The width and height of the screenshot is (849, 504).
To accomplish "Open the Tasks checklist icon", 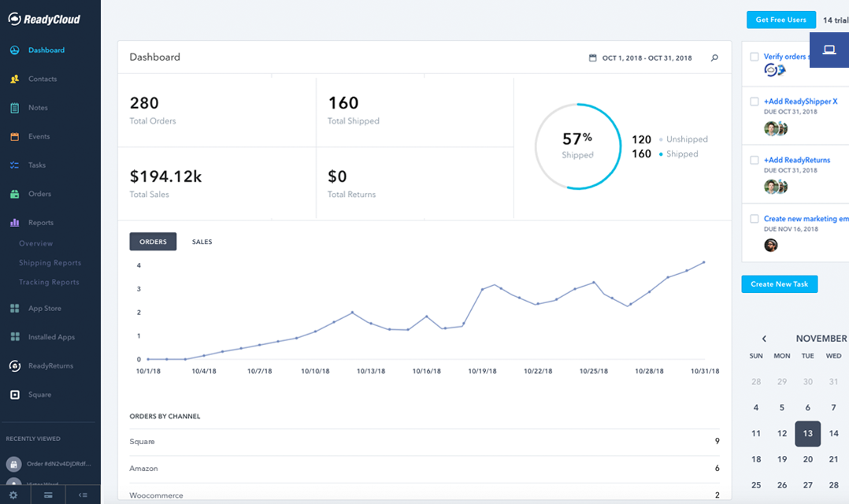I will click(x=15, y=165).
